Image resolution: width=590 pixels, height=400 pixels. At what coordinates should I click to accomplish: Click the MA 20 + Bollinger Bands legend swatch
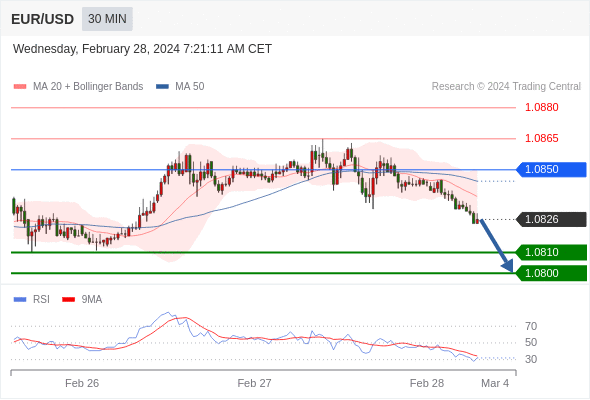(20, 87)
